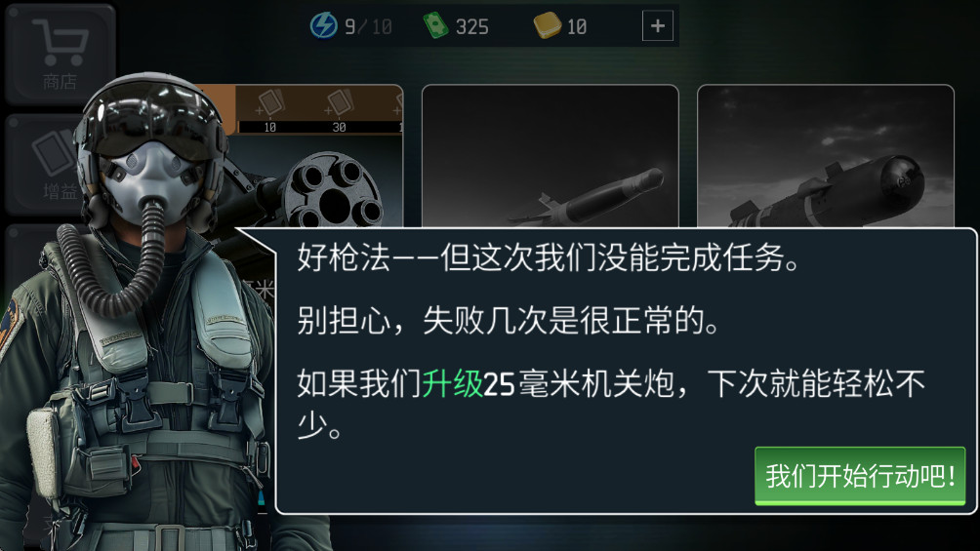Click the gold amount 10 in top bar

(x=577, y=27)
